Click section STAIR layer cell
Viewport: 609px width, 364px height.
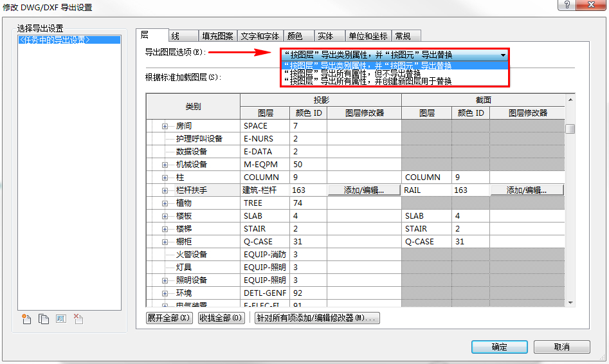426,228
